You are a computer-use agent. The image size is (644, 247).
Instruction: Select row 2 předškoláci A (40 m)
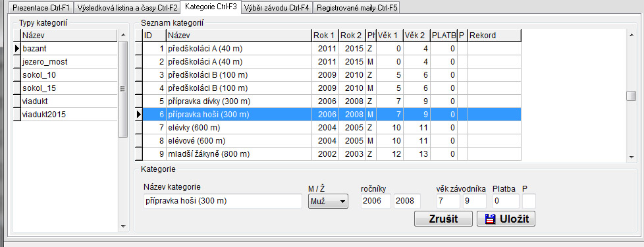click(x=331, y=62)
